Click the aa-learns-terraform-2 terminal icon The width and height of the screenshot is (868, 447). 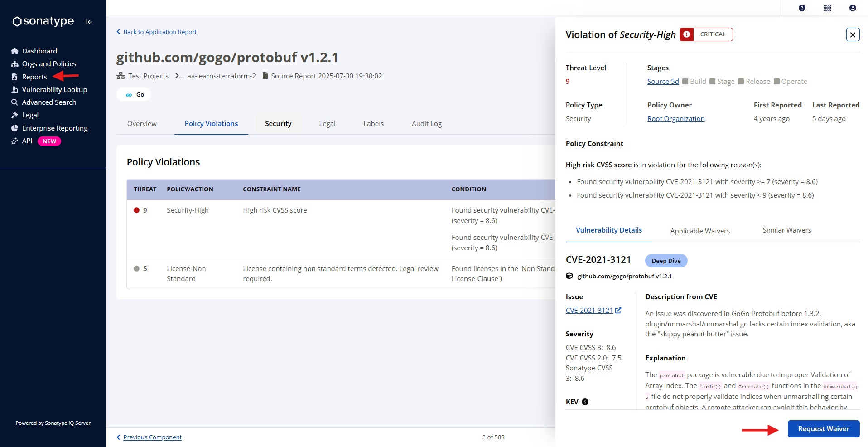[179, 76]
